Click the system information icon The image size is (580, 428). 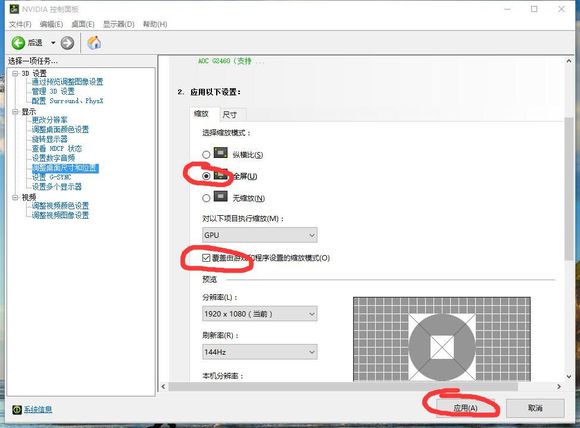click(x=17, y=409)
